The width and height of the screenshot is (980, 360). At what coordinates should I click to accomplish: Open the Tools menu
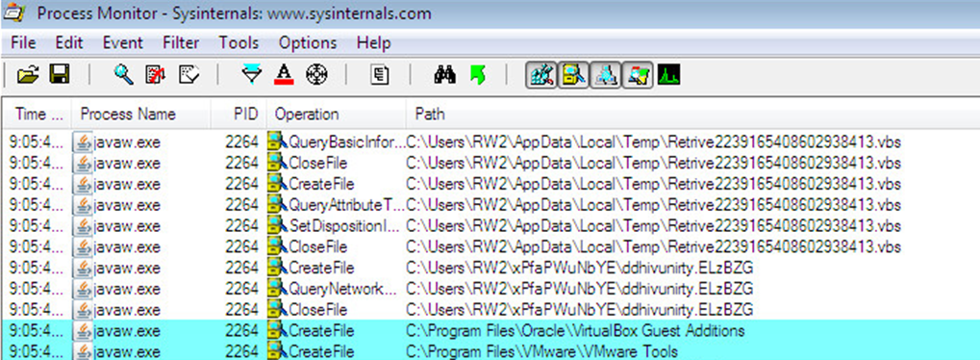click(x=239, y=43)
